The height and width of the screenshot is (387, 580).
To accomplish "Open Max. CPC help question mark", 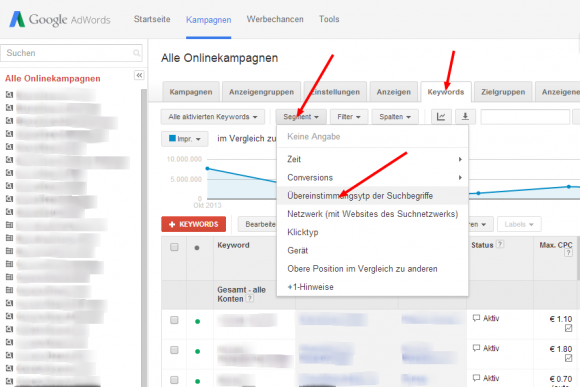I will point(569,253).
